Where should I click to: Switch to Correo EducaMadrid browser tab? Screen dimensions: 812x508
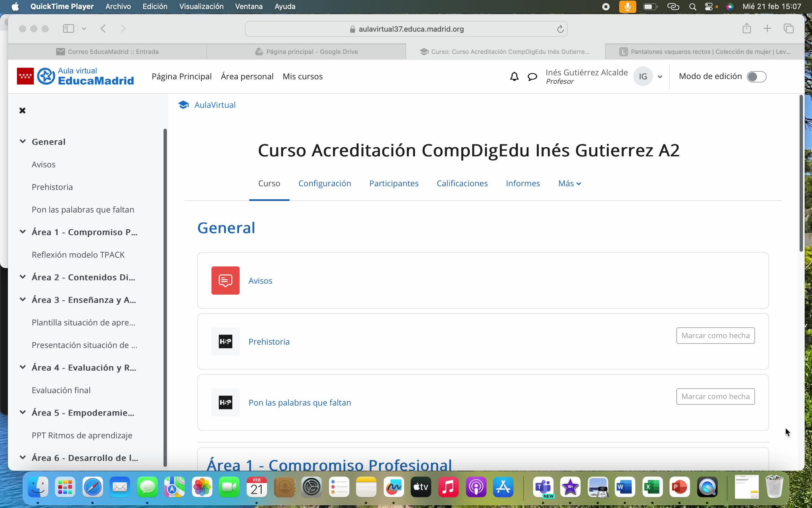[107, 52]
